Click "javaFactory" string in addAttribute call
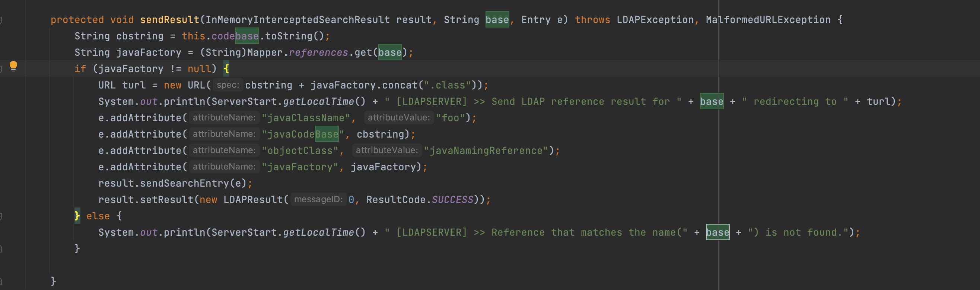Image resolution: width=980 pixels, height=290 pixels. tap(300, 167)
